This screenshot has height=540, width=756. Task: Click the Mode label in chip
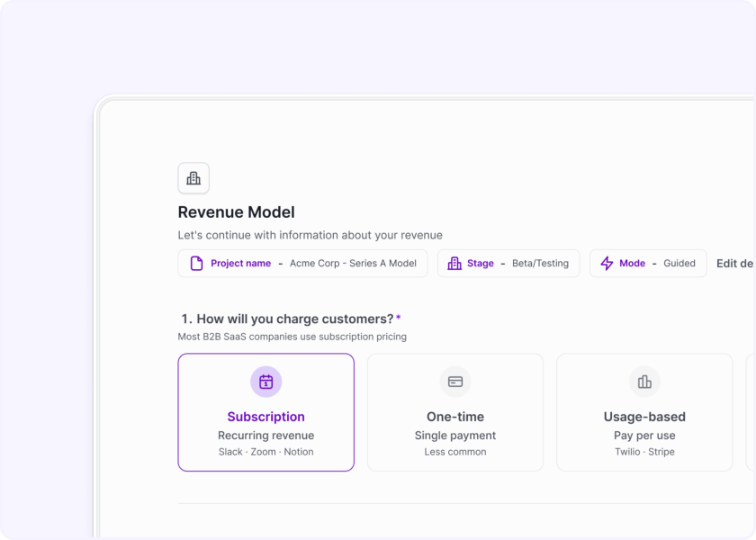pyautogui.click(x=632, y=264)
